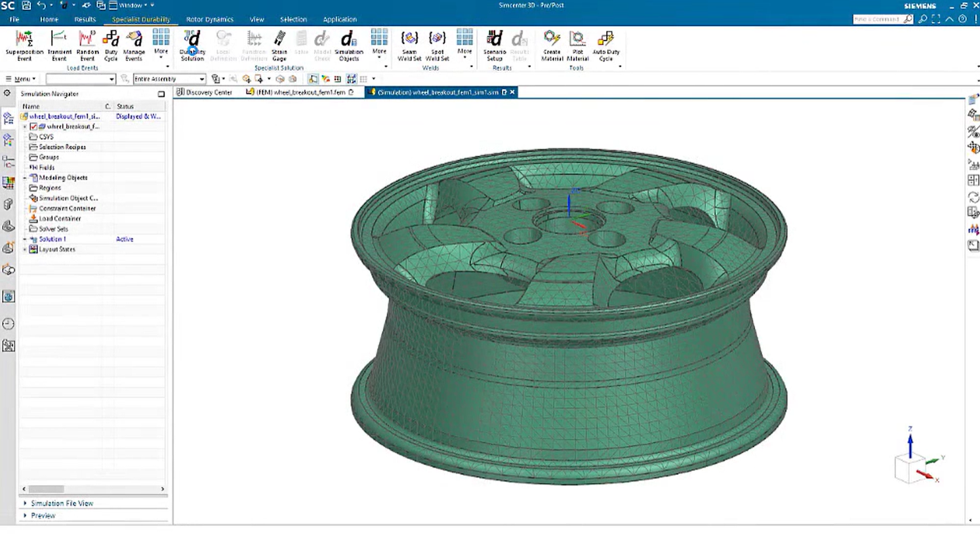This screenshot has height=546, width=980.
Task: Maximize the Simulation Navigator panel
Action: [161, 94]
